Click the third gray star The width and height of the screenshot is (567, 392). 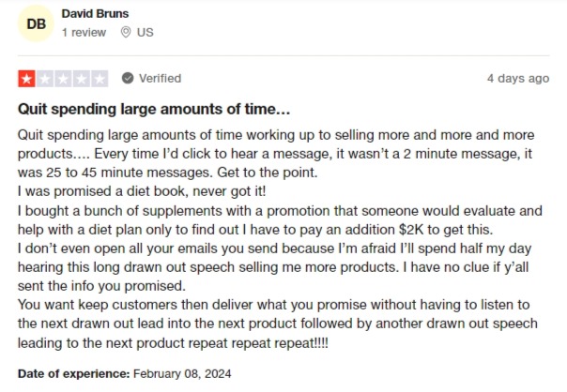tap(63, 79)
